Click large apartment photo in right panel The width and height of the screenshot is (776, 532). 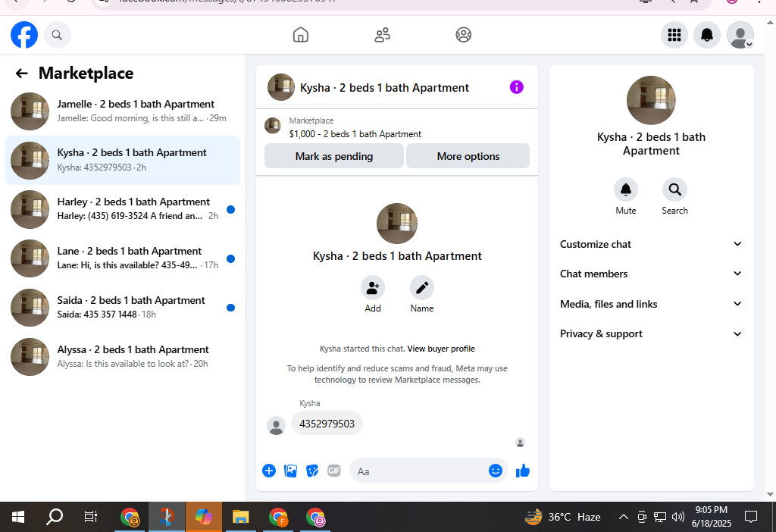tap(651, 100)
